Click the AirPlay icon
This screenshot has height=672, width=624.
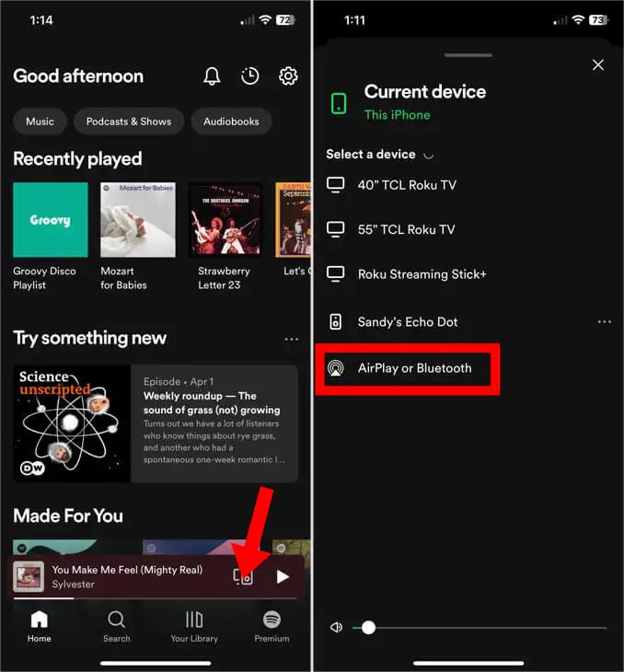pyautogui.click(x=336, y=368)
